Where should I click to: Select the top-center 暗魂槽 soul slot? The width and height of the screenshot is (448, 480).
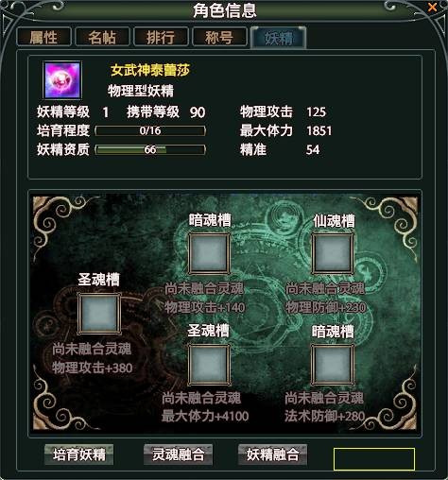pyautogui.click(x=209, y=253)
